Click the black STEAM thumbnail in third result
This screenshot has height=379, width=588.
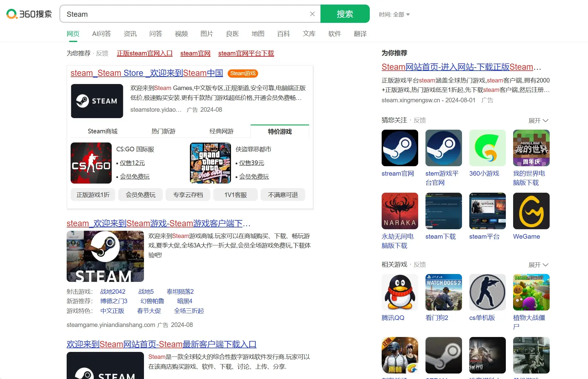tap(105, 365)
